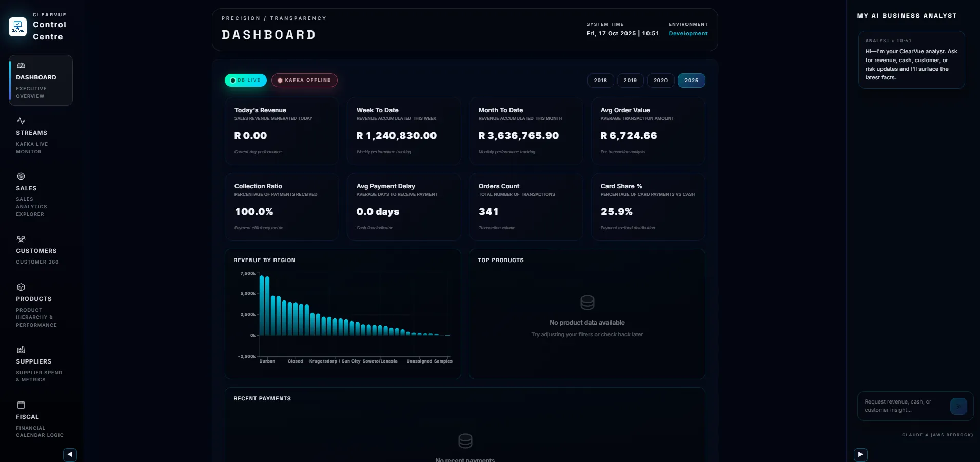The height and width of the screenshot is (462, 980).
Task: Open the Today's Revenue card
Action: tap(282, 131)
